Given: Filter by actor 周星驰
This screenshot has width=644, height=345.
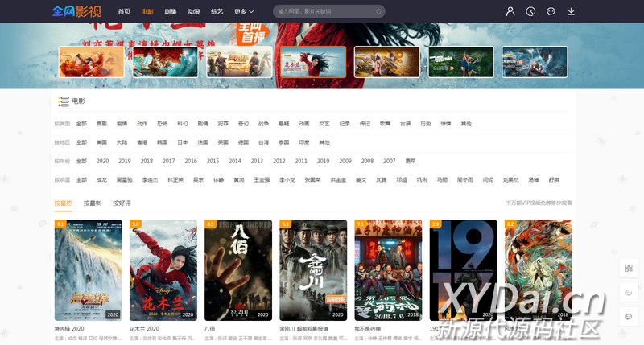Looking at the screenshot, I should [125, 179].
